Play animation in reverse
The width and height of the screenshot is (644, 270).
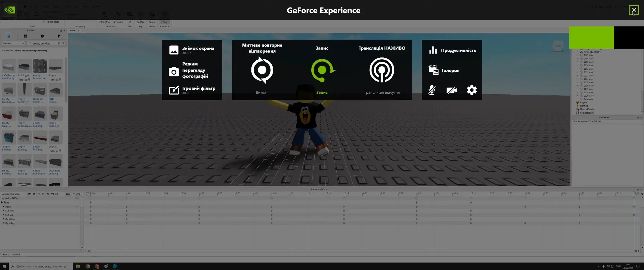point(39,194)
